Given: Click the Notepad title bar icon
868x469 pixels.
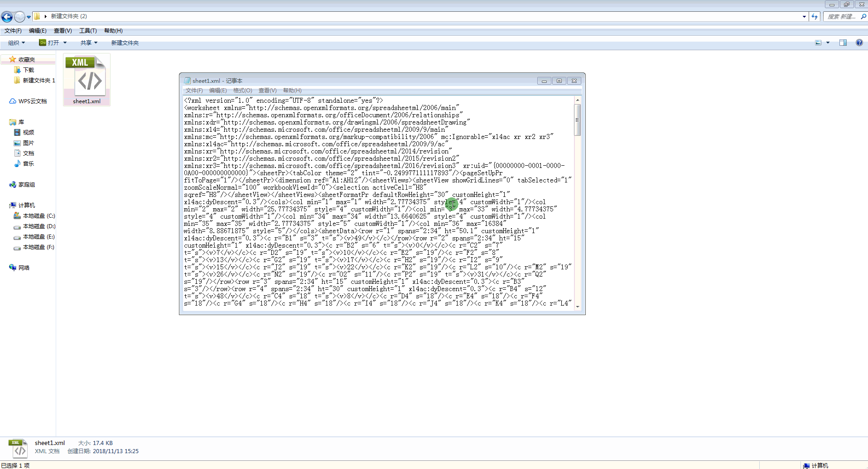Looking at the screenshot, I should [187, 81].
